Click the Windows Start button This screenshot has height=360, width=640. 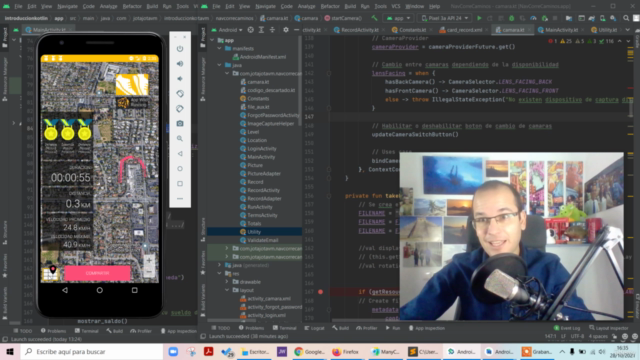(10, 351)
